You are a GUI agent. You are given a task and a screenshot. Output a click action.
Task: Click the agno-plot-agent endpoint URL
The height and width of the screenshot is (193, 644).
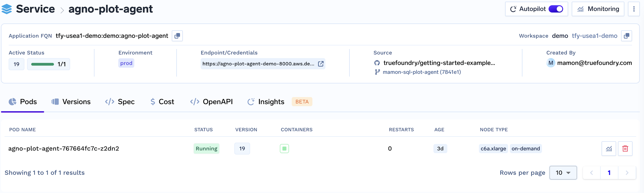tap(258, 64)
